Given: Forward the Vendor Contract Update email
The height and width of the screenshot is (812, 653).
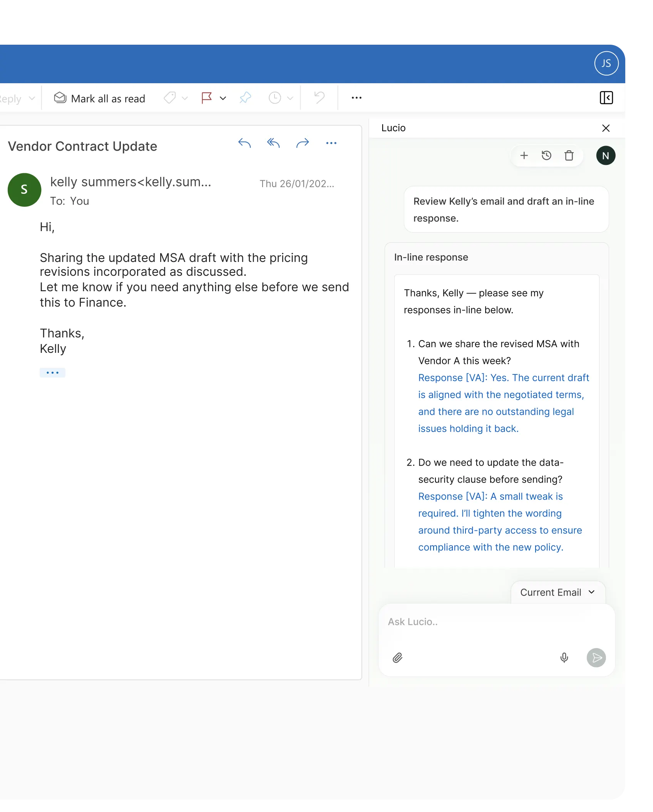Looking at the screenshot, I should (x=303, y=143).
